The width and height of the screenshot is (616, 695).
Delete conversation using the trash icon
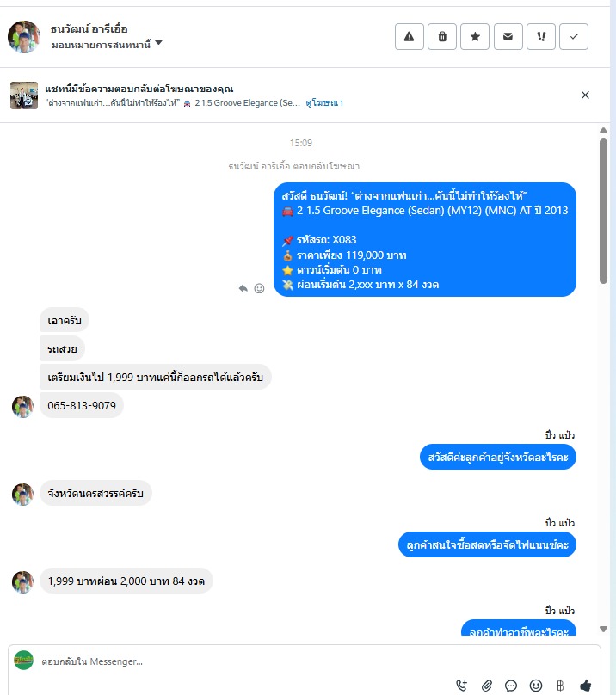tap(442, 36)
